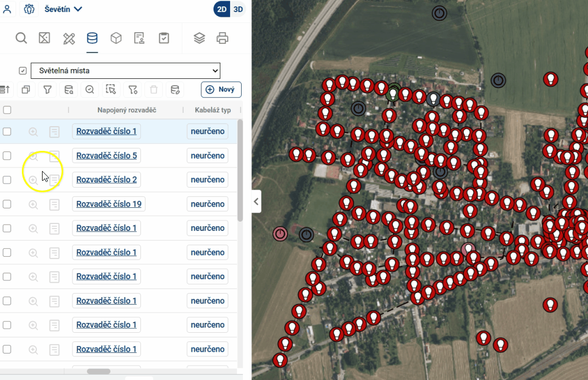Open the user profile icon

click(x=7, y=9)
